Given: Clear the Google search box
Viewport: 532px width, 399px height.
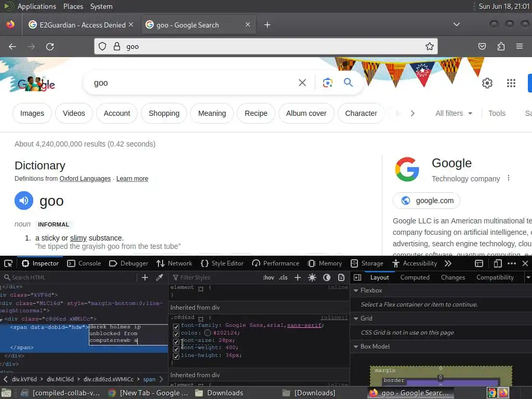Looking at the screenshot, I should coord(302,83).
